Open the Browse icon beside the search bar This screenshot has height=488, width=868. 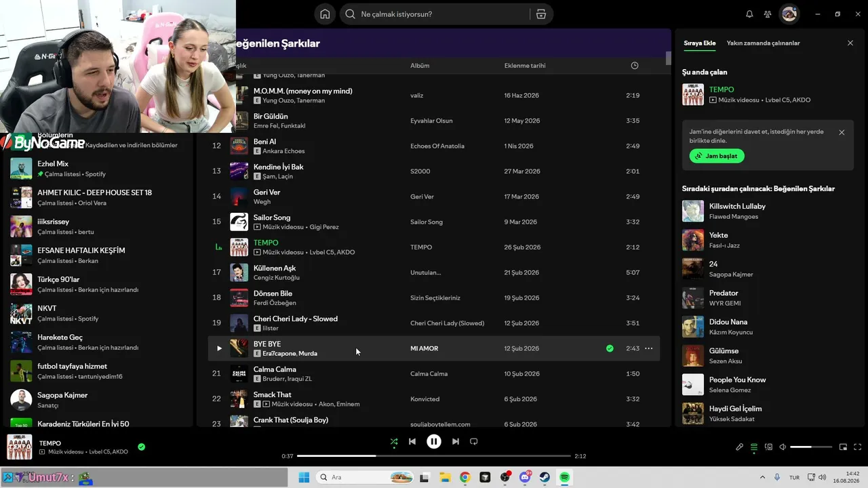pos(540,14)
